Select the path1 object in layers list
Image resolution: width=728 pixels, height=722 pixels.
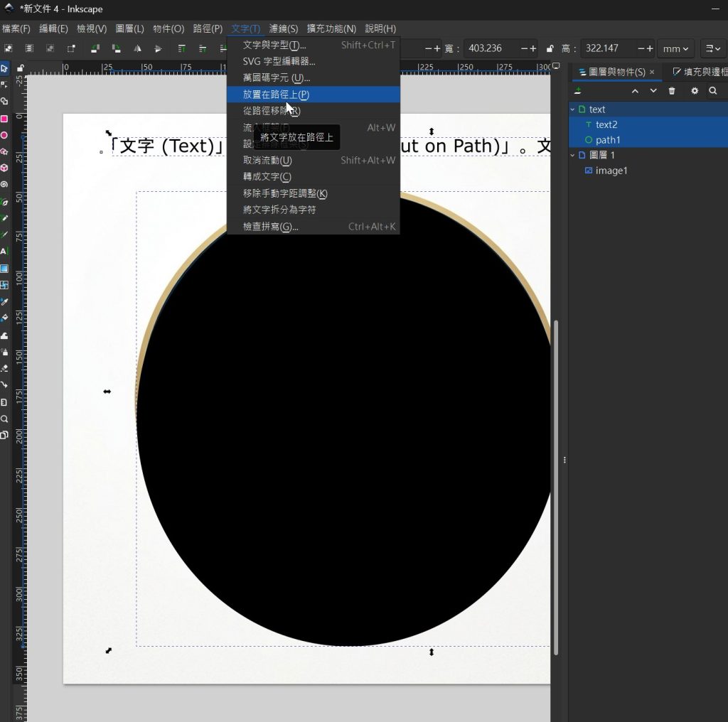coord(608,140)
